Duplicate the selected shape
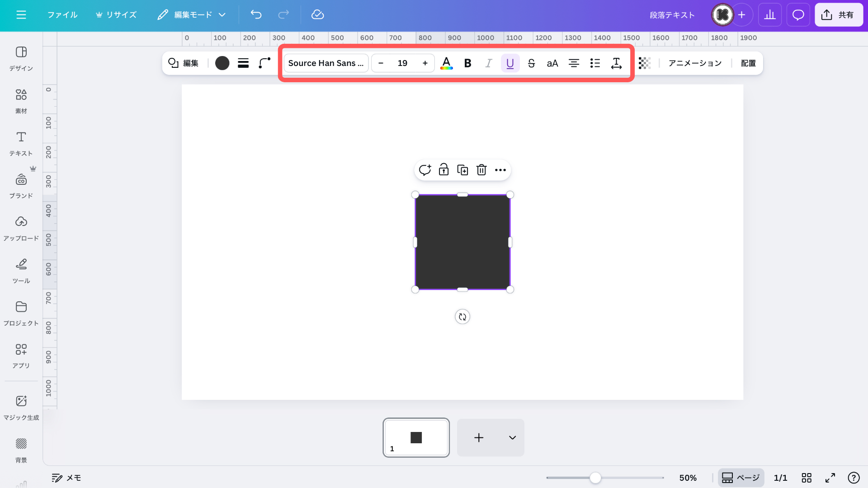 click(x=462, y=170)
